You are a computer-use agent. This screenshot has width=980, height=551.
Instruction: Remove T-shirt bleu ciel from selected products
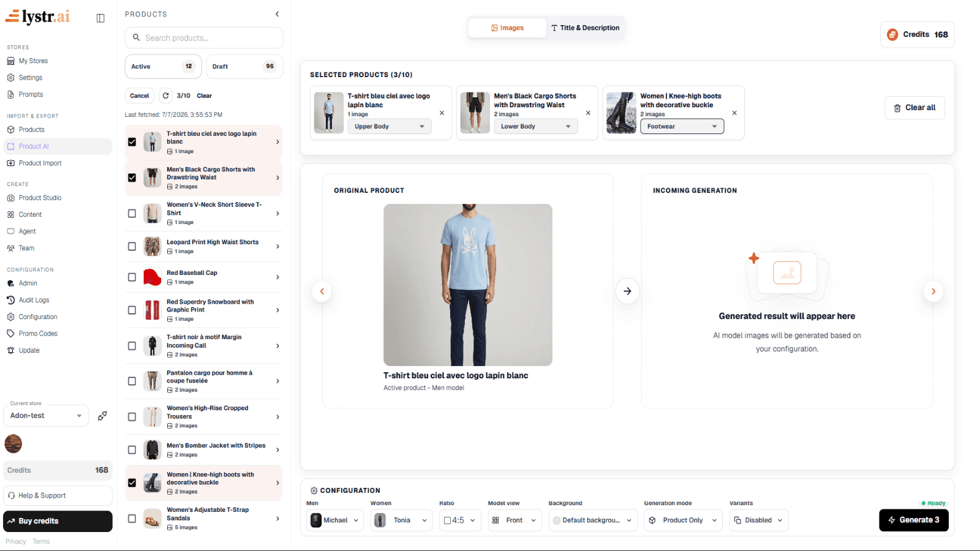point(442,113)
